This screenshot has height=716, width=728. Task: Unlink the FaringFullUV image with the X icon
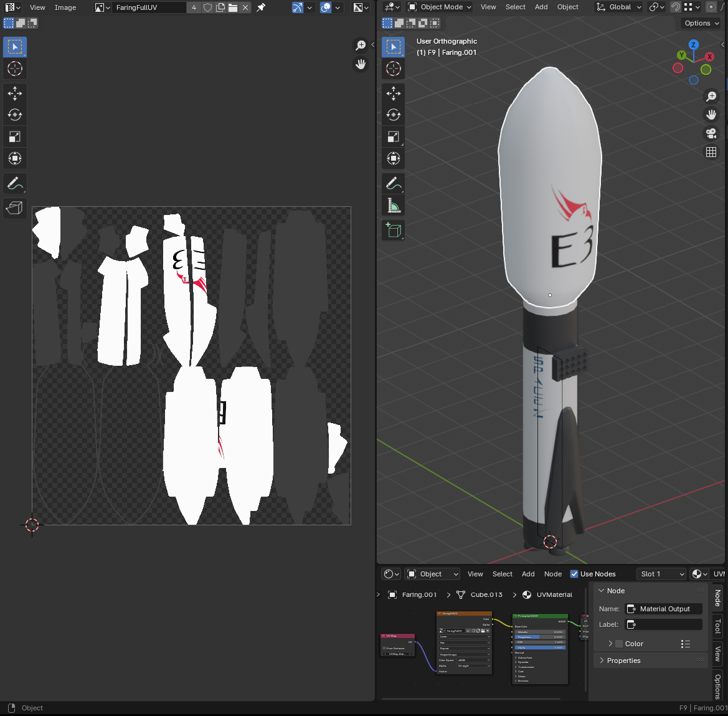click(245, 7)
